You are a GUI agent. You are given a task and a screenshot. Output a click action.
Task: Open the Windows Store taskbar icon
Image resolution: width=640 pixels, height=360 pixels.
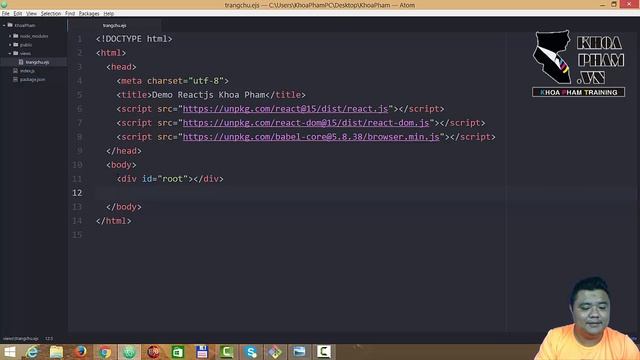[178, 352]
